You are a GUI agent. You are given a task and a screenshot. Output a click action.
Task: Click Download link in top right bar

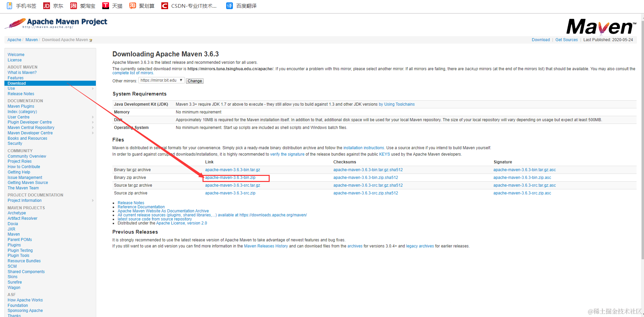tap(541, 40)
